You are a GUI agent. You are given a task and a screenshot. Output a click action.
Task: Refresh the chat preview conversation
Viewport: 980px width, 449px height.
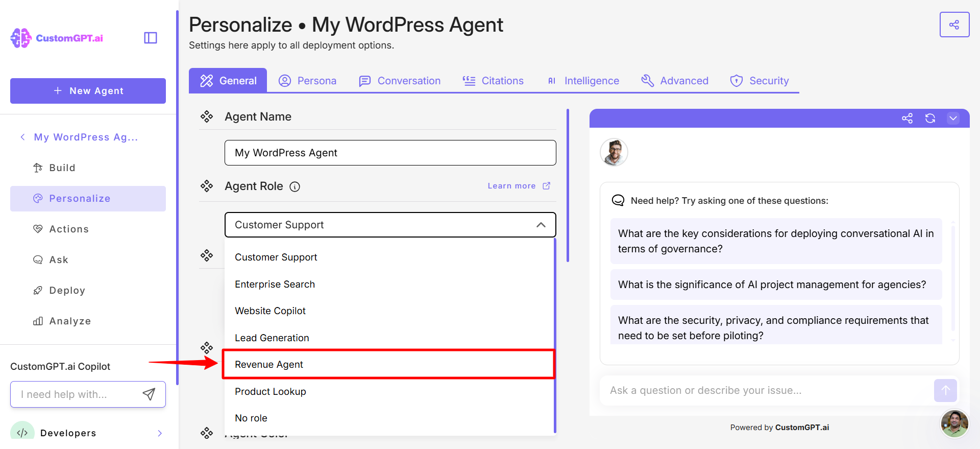(x=930, y=119)
